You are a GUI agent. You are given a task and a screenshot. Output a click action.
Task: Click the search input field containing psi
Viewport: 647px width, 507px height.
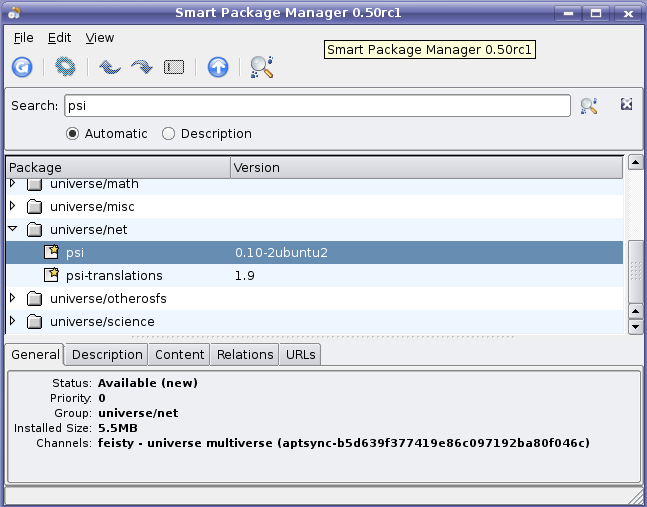click(x=317, y=106)
